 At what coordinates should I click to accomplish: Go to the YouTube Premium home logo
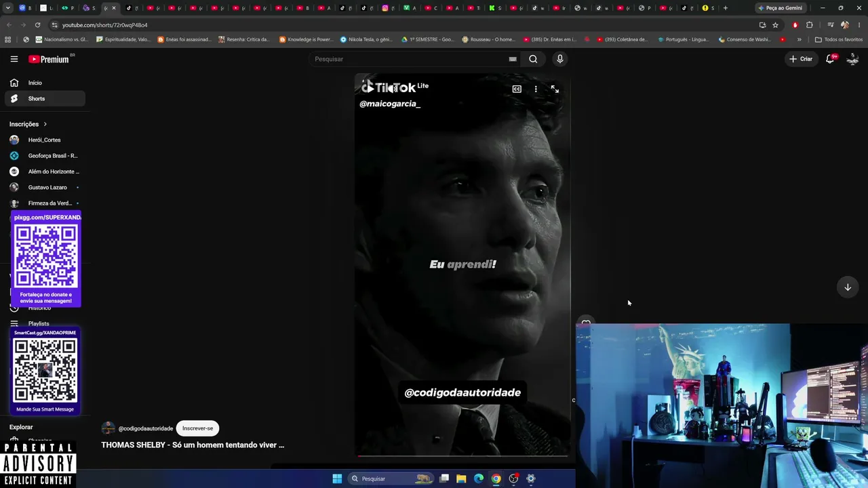pyautogui.click(x=49, y=59)
